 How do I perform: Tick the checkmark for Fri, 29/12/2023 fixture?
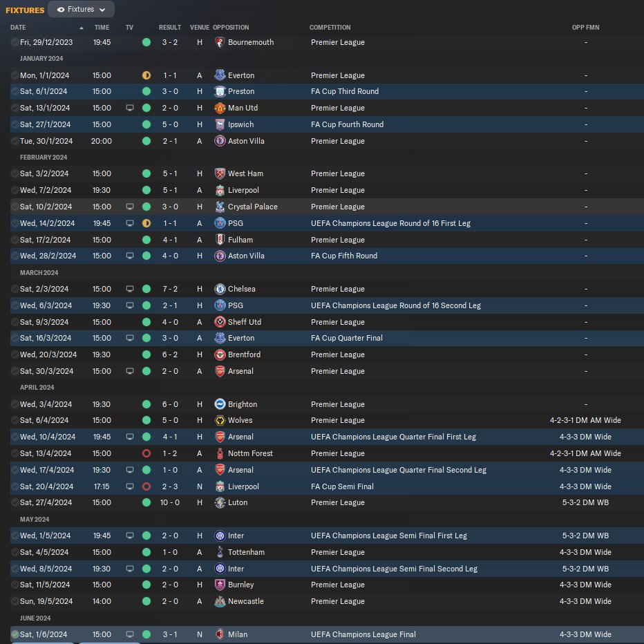tap(15, 42)
